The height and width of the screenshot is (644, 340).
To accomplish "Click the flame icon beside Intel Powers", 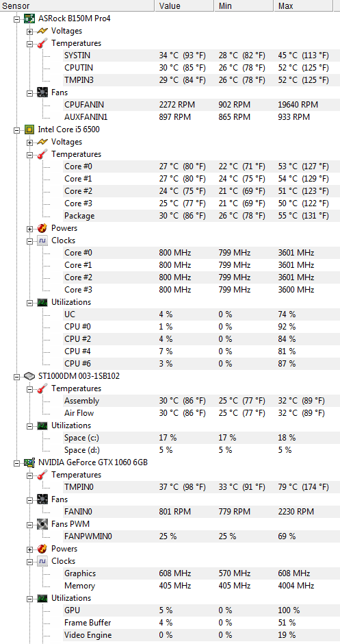I will tap(42, 228).
